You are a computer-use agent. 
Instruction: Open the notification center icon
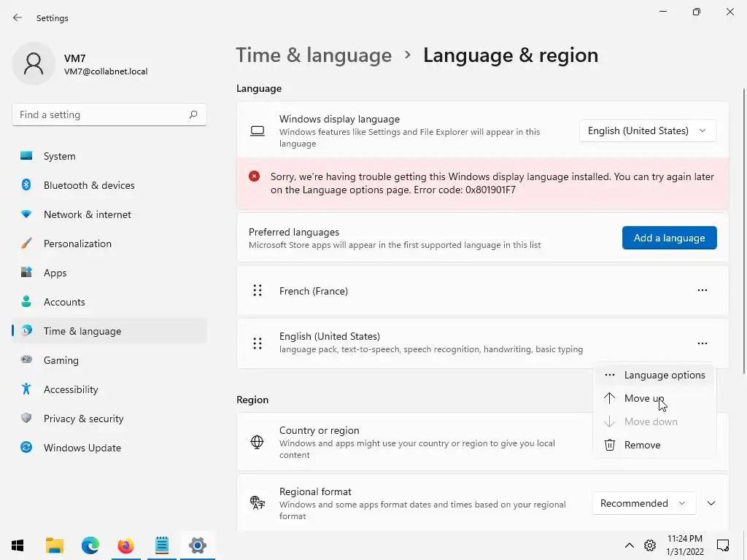click(x=723, y=545)
